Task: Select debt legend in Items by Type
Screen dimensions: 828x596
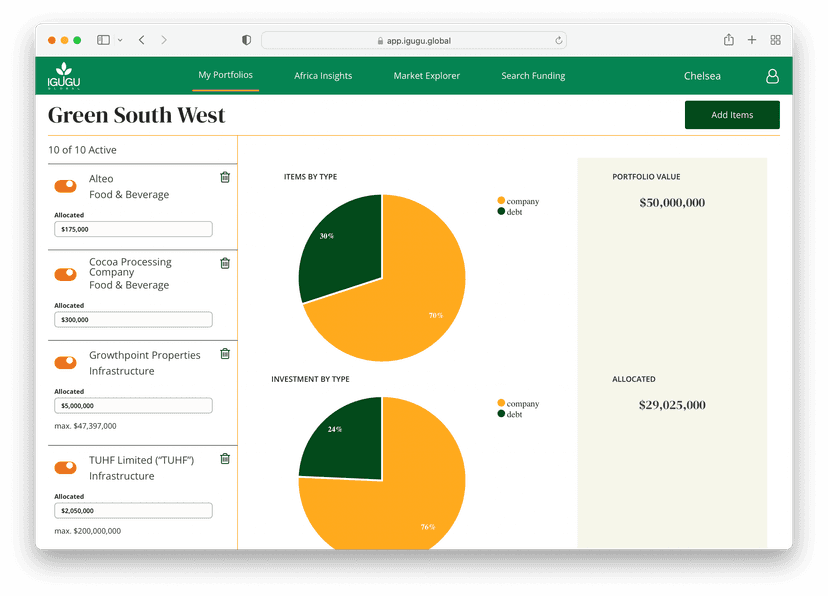Action: click(510, 212)
